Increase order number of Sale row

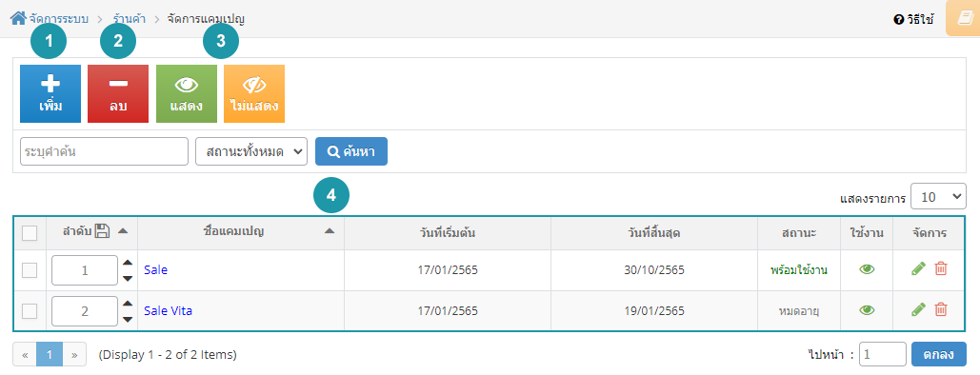pos(128,263)
